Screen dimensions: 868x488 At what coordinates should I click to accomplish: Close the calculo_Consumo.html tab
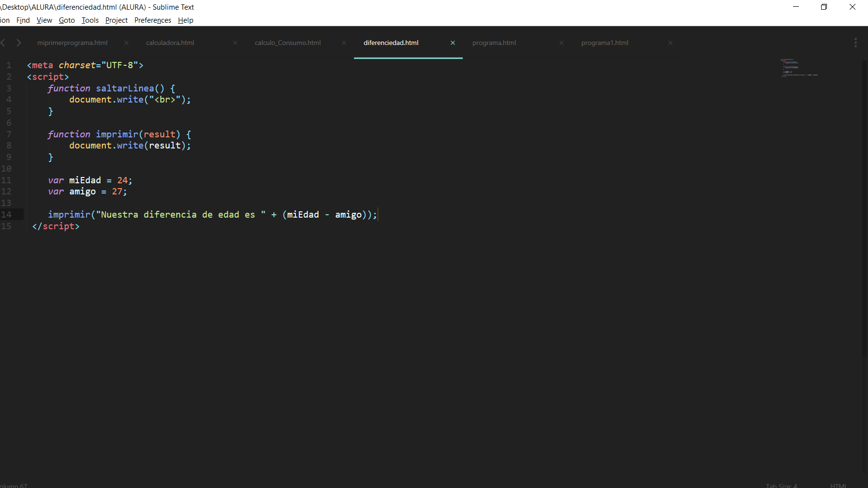click(x=344, y=43)
